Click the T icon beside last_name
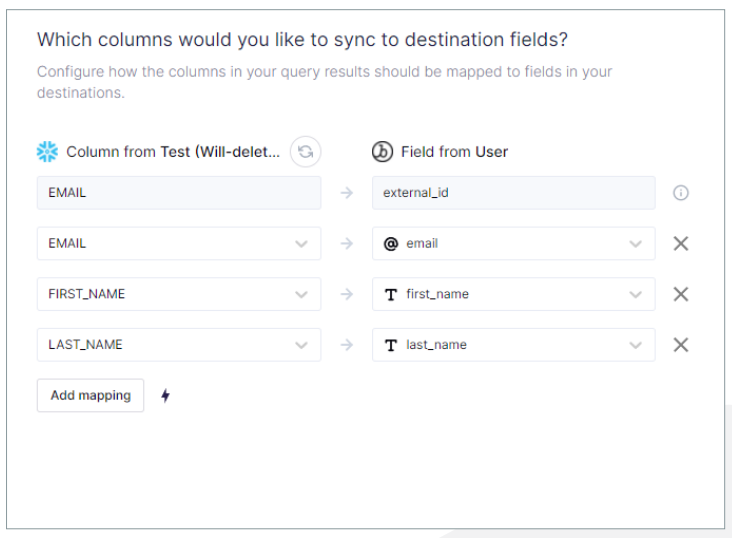The image size is (732, 538). coord(391,345)
